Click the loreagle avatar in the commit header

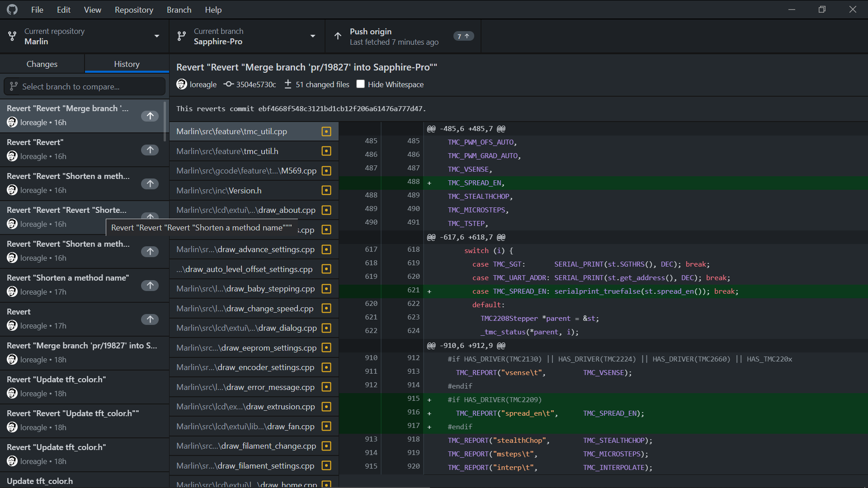tap(182, 84)
